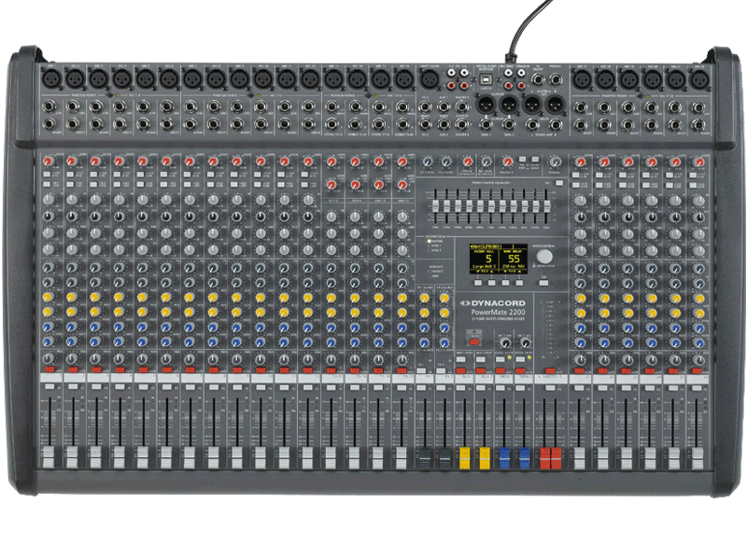The width and height of the screenshot is (747, 560).
Task: Click the red Master left fader
Action: pyautogui.click(x=546, y=458)
